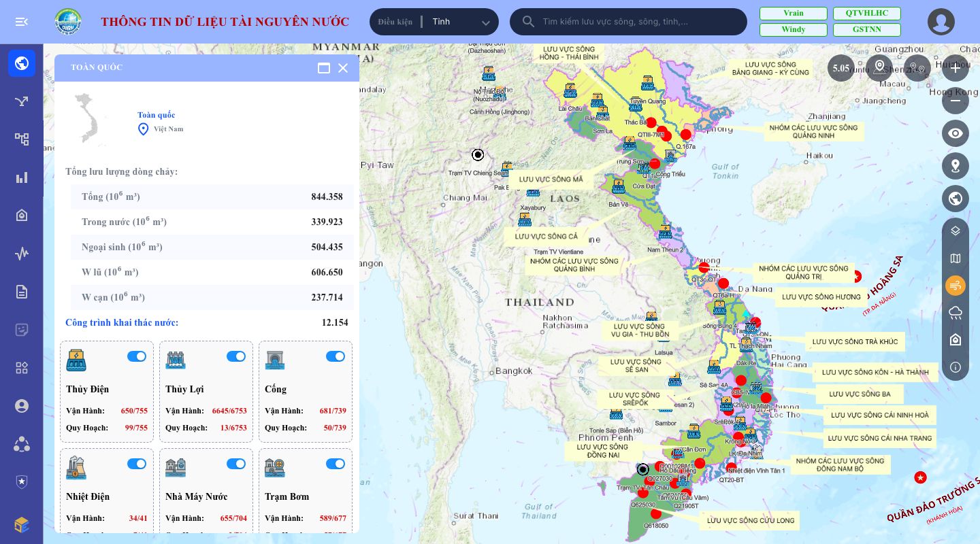Open the sticker note sidebar icon

tap(22, 330)
